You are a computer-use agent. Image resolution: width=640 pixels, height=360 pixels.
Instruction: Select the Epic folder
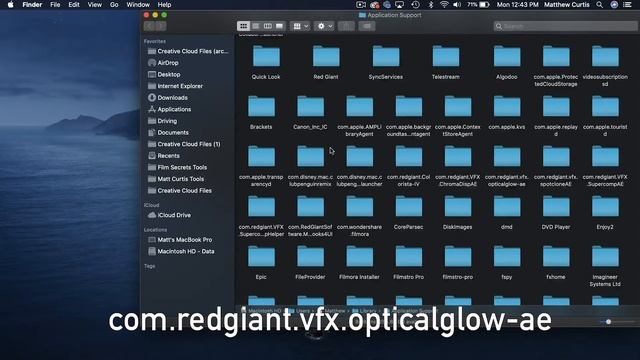261,258
